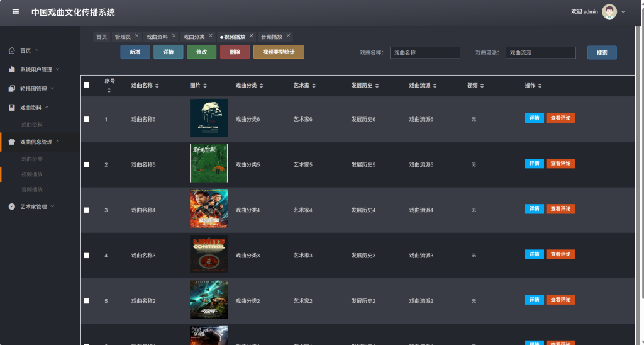View 详情 for 戏曲名称6 row
This screenshot has height=345, width=644.
coord(535,118)
